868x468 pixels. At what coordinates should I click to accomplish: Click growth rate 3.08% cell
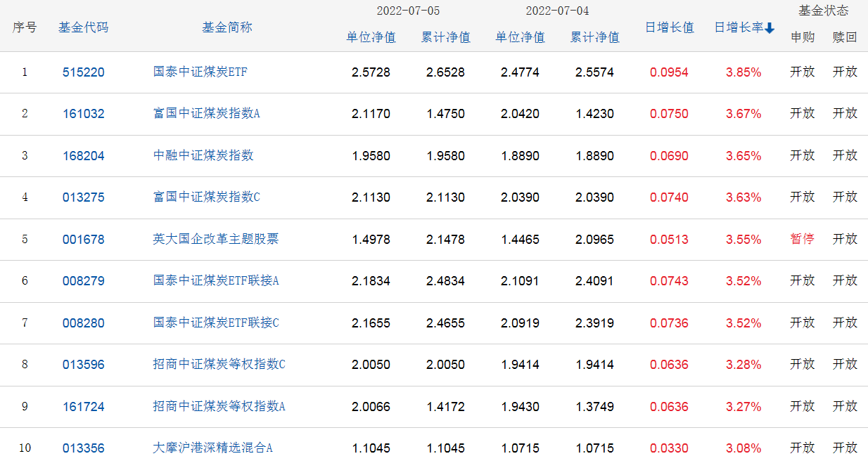pos(743,448)
